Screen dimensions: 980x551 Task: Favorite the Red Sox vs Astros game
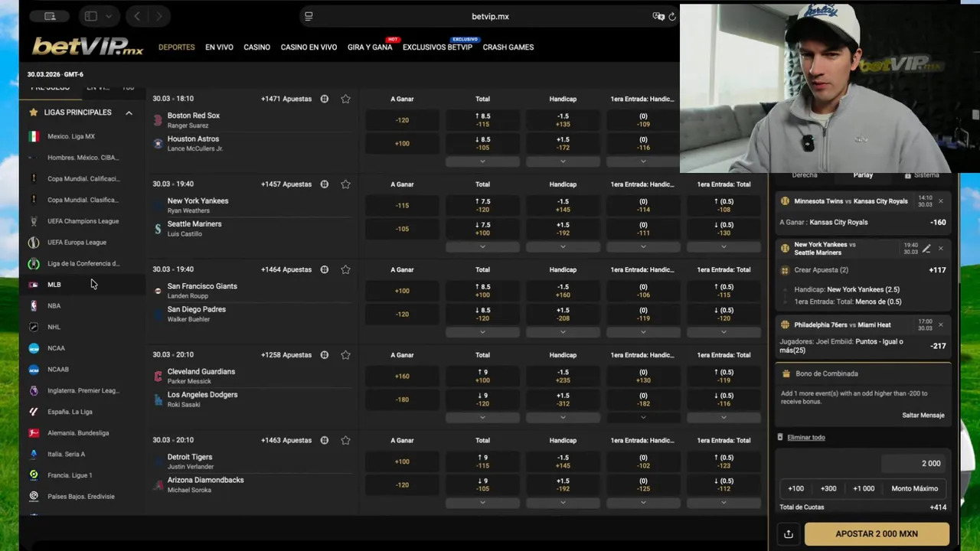[345, 99]
